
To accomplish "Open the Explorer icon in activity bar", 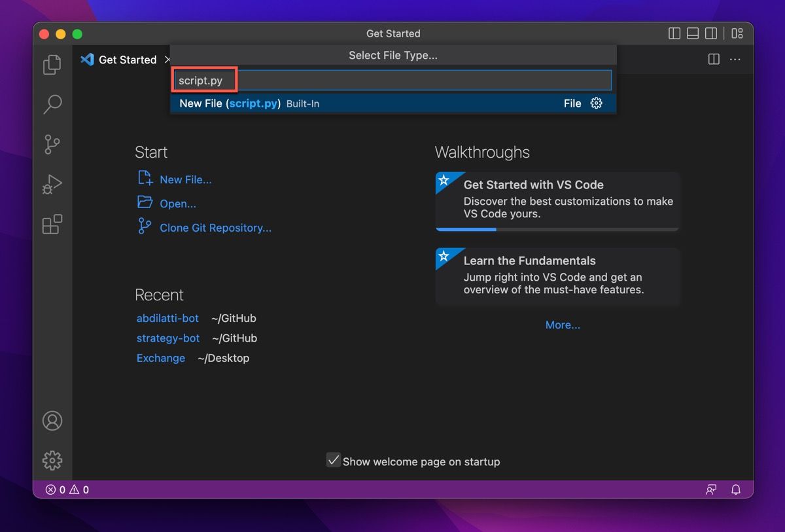I will 52,65.
